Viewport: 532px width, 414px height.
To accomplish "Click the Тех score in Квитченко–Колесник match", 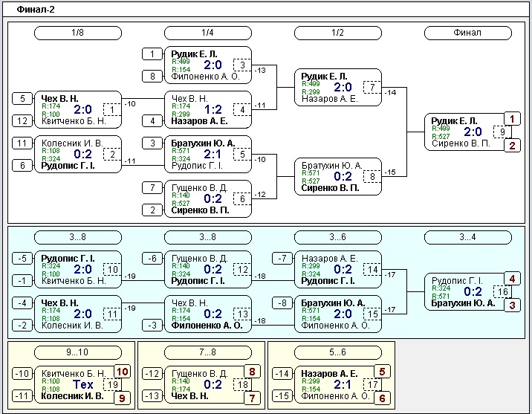I will [82, 384].
